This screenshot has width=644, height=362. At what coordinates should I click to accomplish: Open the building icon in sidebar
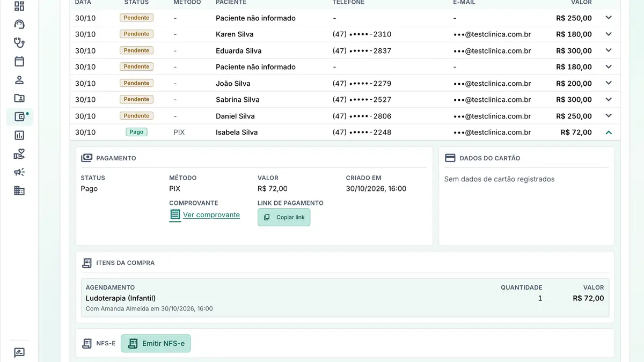point(19,190)
